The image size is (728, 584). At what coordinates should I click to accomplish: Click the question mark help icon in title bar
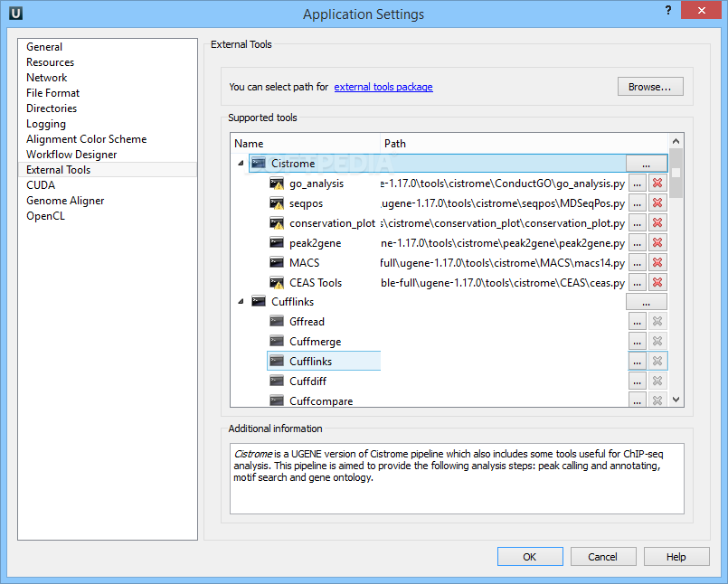[x=668, y=10]
